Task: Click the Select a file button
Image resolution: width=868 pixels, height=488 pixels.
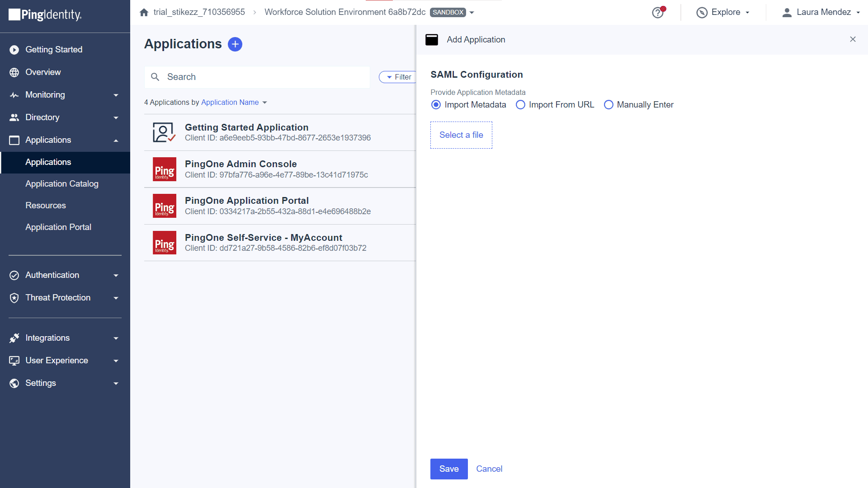Action: pyautogui.click(x=462, y=135)
